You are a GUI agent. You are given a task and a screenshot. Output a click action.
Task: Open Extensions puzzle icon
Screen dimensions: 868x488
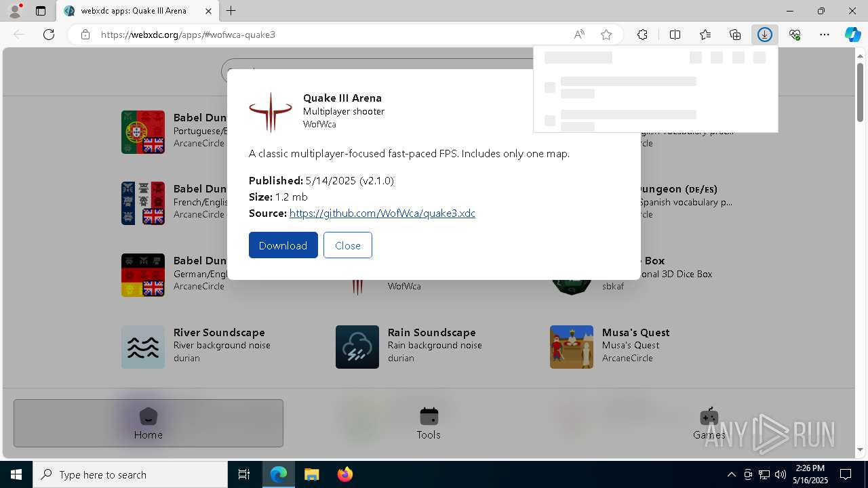point(642,35)
